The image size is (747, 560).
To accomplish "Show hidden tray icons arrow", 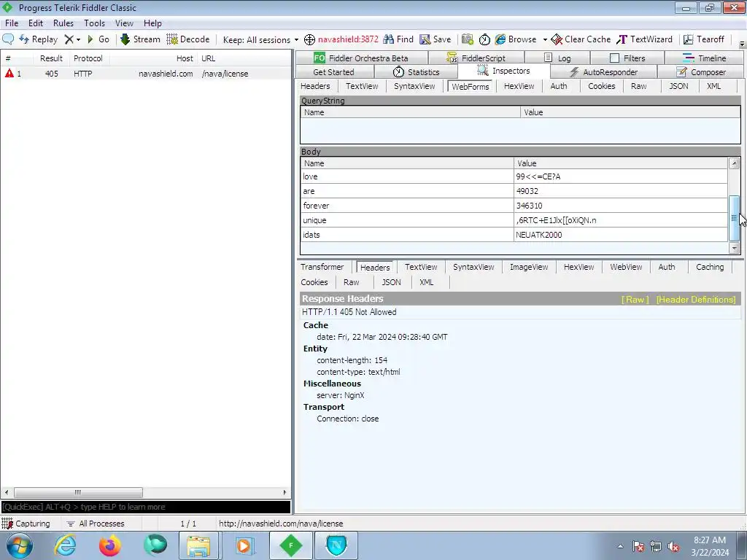I will coord(620,546).
